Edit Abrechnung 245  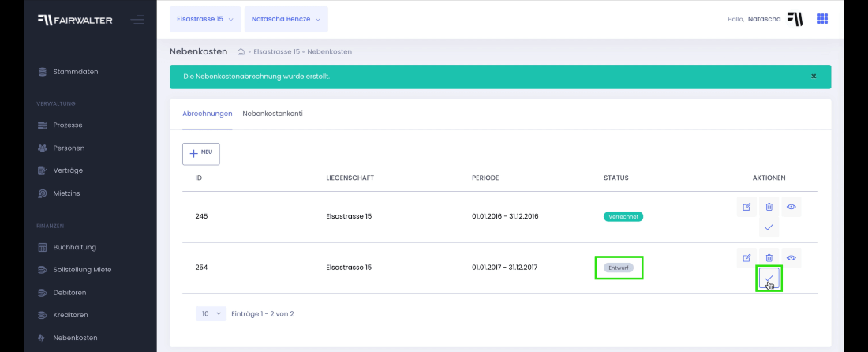(746, 207)
